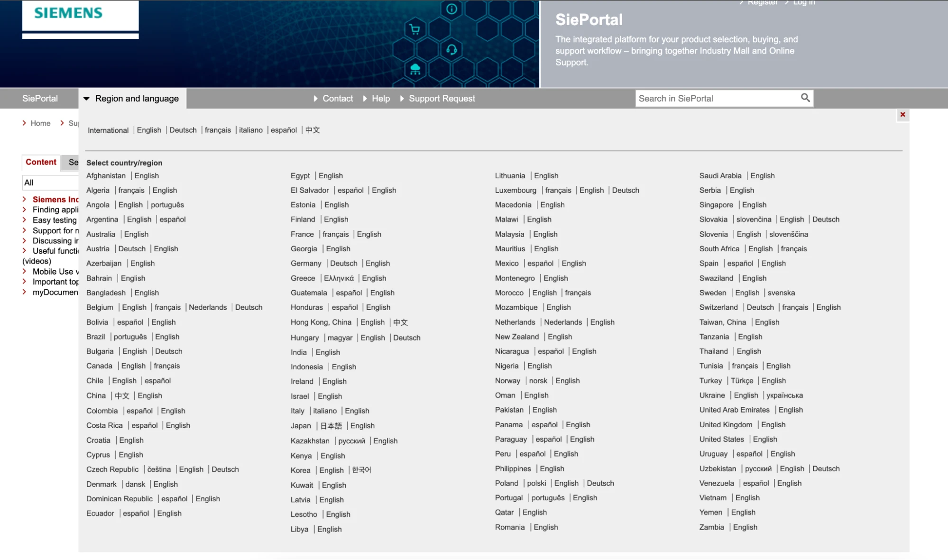Click the headset support hexagon icon
The image size is (948, 560).
[x=451, y=49]
